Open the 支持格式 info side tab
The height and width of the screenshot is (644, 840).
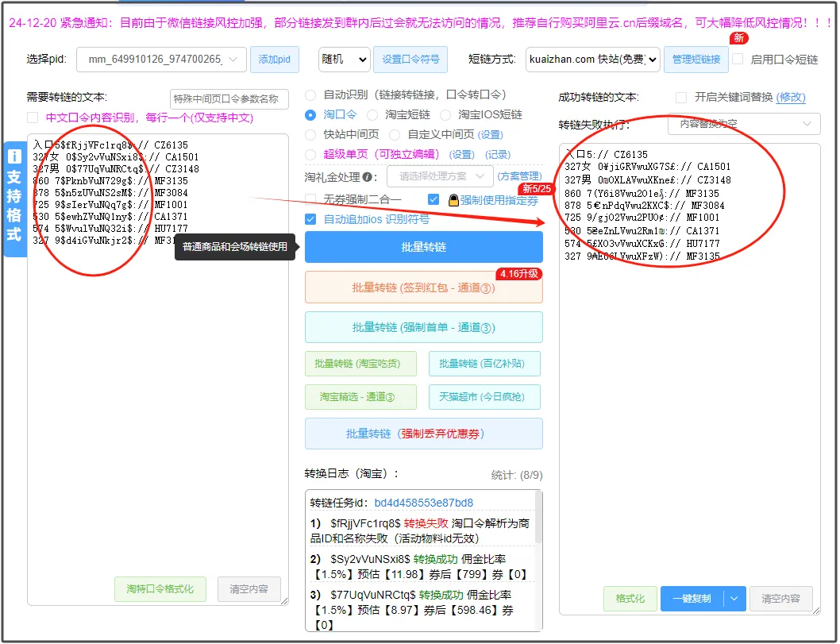(14, 199)
